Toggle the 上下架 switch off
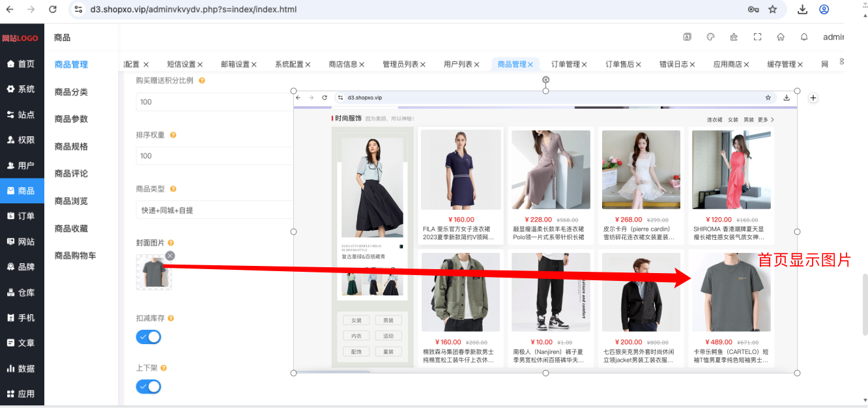The height and width of the screenshot is (408, 868). pos(149,386)
